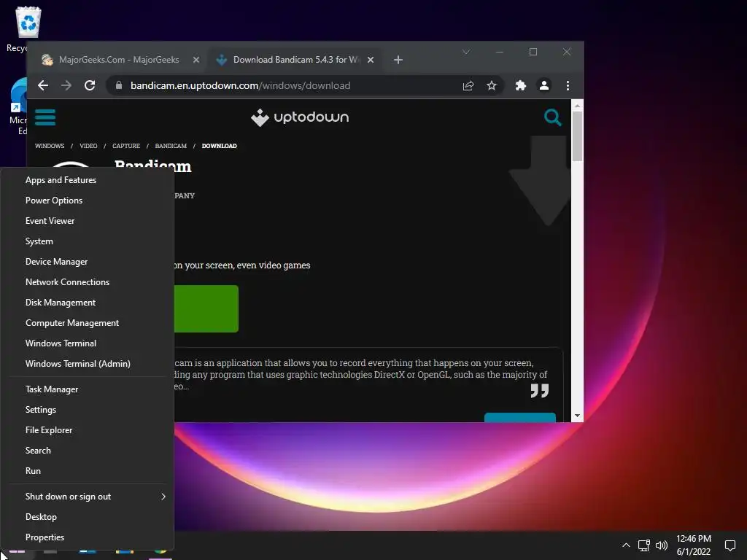Select Desktop in the menu

point(88,517)
